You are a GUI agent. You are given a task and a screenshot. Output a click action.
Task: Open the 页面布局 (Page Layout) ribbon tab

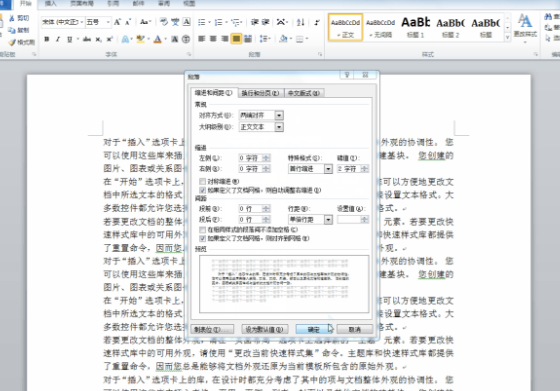(82, 4)
